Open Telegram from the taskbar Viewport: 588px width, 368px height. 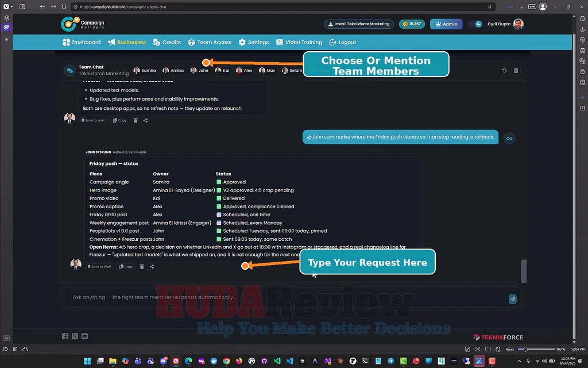390,361
